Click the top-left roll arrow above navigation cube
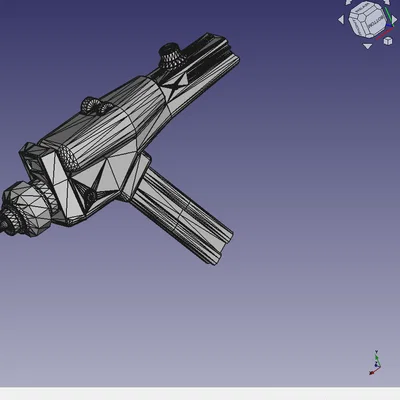The height and width of the screenshot is (400, 400). coord(348,2)
